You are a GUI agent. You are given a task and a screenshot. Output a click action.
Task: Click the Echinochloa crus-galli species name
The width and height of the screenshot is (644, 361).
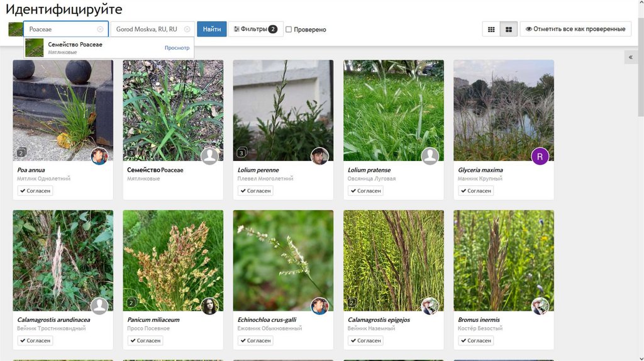pyautogui.click(x=267, y=320)
